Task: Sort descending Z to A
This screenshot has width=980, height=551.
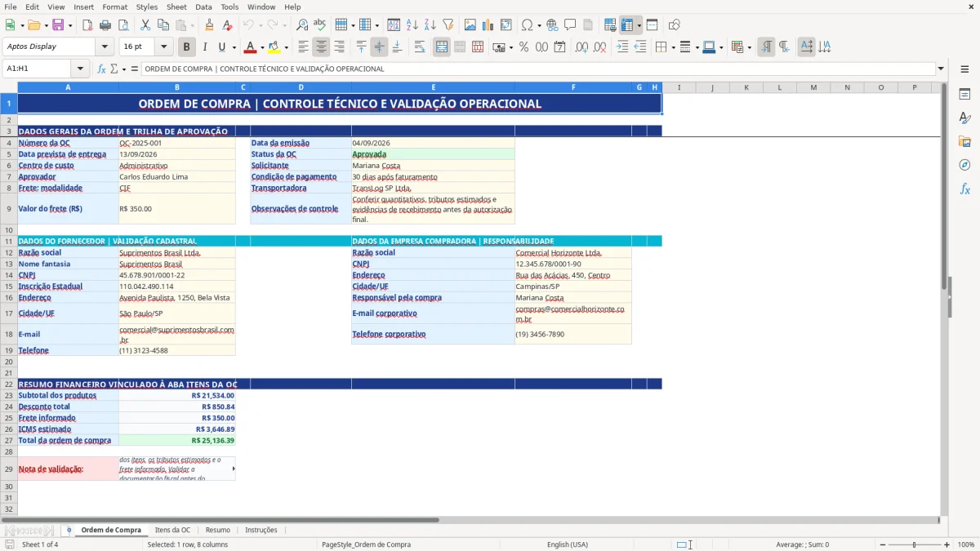Action: (430, 25)
